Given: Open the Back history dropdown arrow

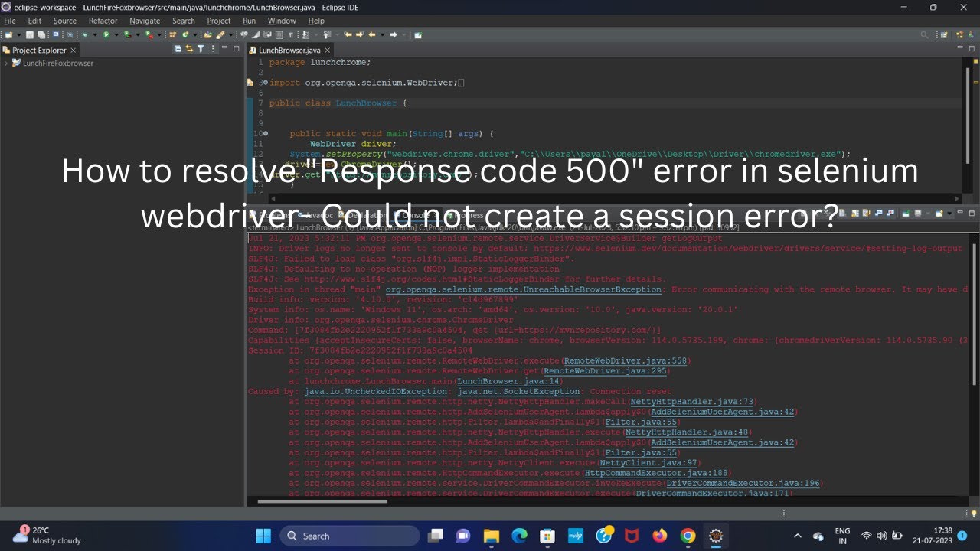Looking at the screenshot, I should click(x=382, y=34).
